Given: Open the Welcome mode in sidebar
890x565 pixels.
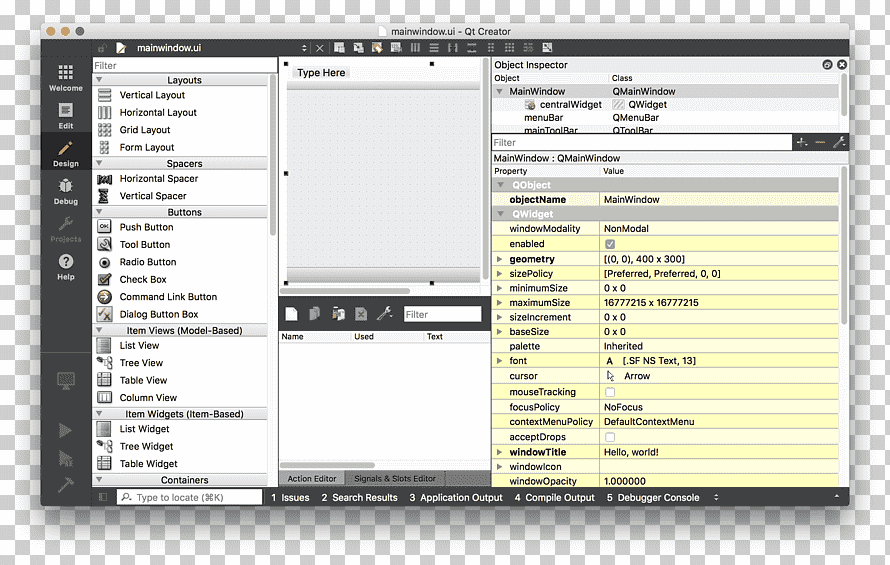Looking at the screenshot, I should [65, 78].
